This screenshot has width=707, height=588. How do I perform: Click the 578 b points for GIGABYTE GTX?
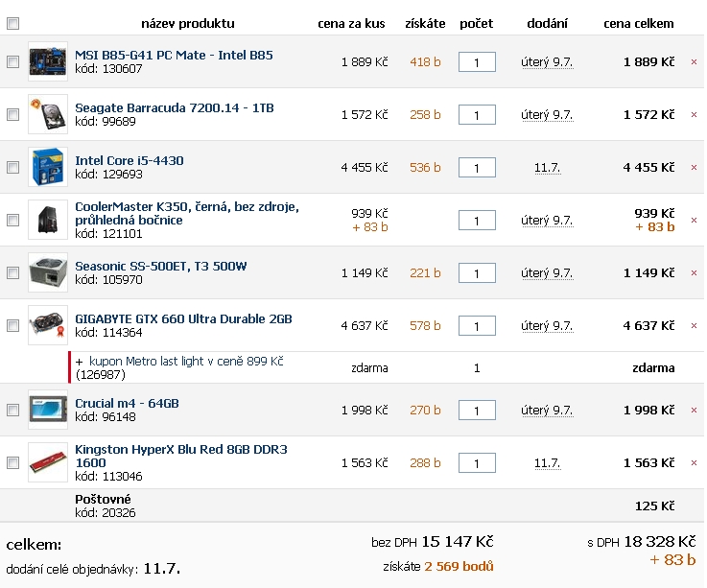(425, 326)
